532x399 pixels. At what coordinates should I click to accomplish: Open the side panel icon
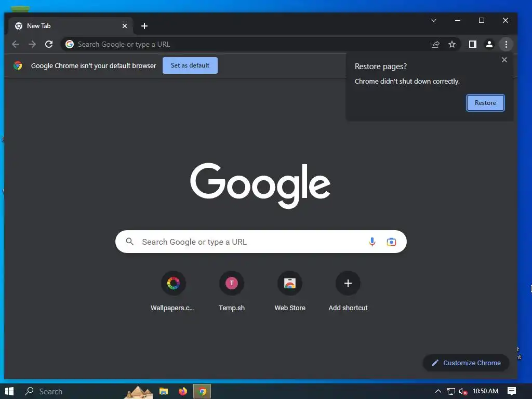[473, 45]
